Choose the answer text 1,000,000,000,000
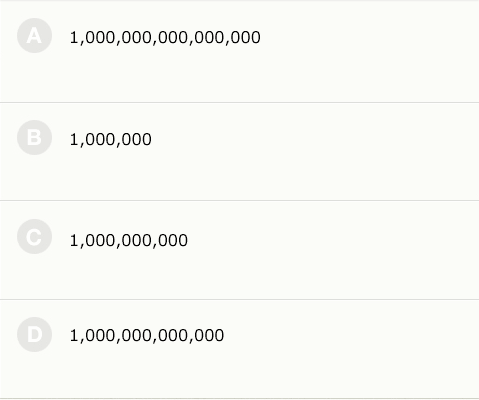479x400 pixels. pos(147,335)
